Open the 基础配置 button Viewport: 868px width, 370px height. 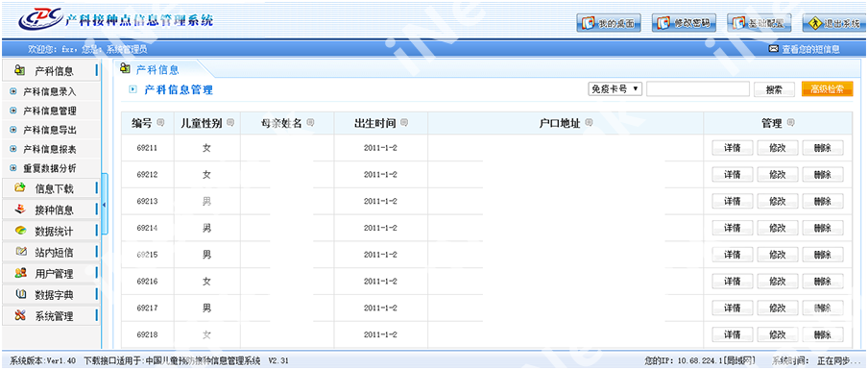[759, 23]
